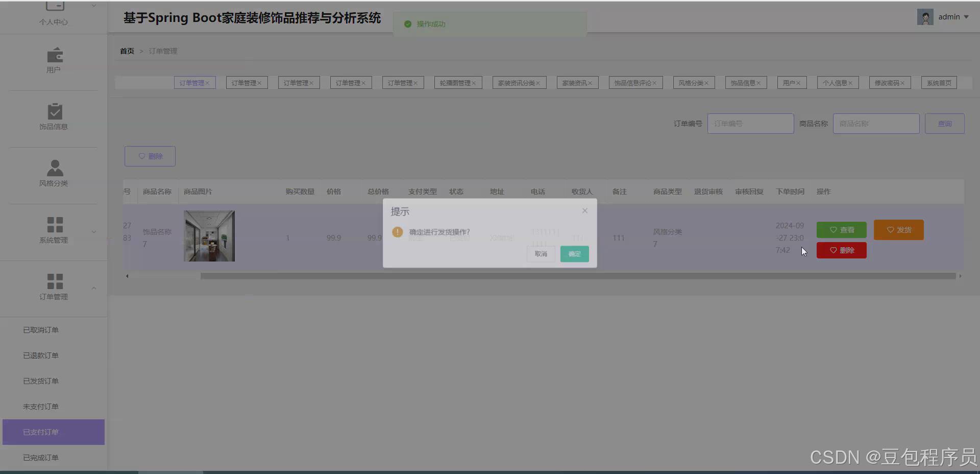The image size is (980, 474).
Task: Click the admin avatar icon
Action: (x=925, y=16)
